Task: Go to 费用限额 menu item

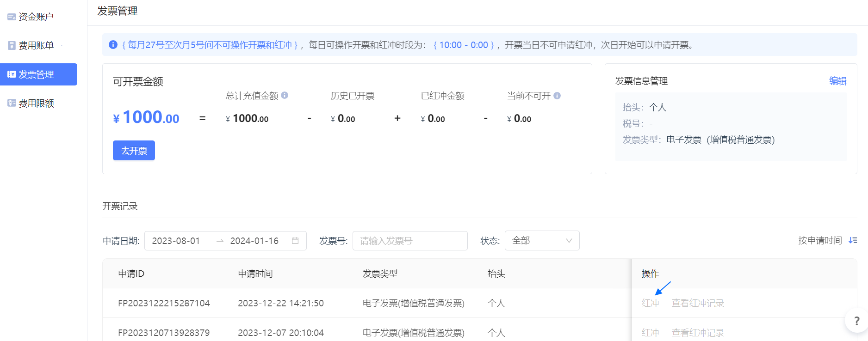Action: [36, 103]
